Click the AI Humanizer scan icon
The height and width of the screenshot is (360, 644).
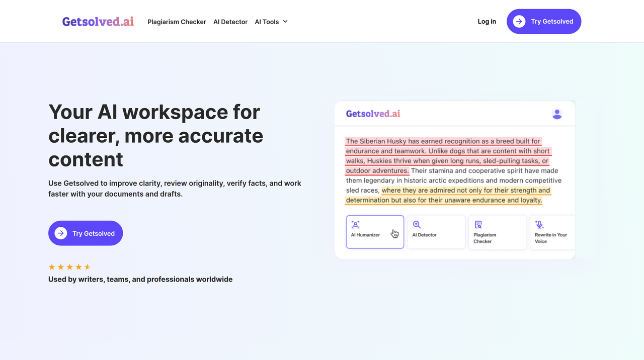point(355,225)
